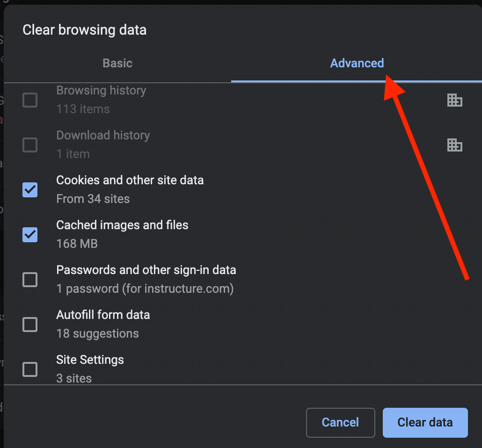Check the Site Settings checkbox
The height and width of the screenshot is (448, 482).
(30, 369)
